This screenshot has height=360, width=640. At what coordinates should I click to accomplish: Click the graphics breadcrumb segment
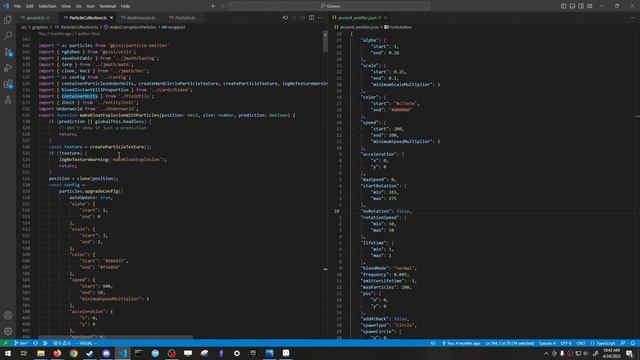point(40,27)
